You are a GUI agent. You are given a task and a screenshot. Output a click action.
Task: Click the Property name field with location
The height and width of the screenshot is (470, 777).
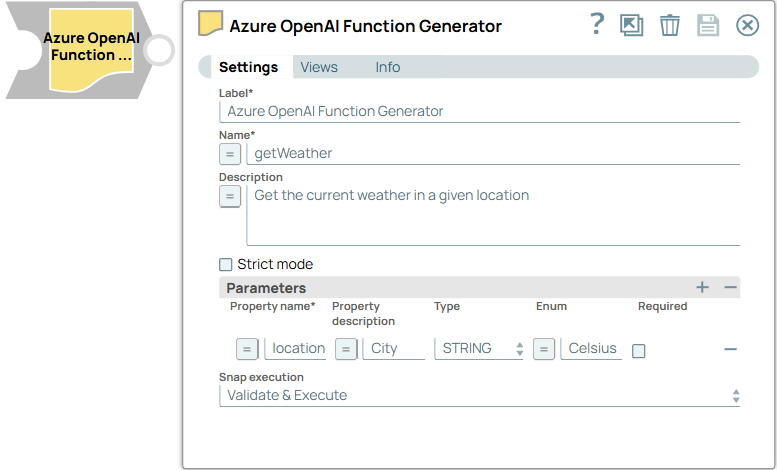click(295, 349)
